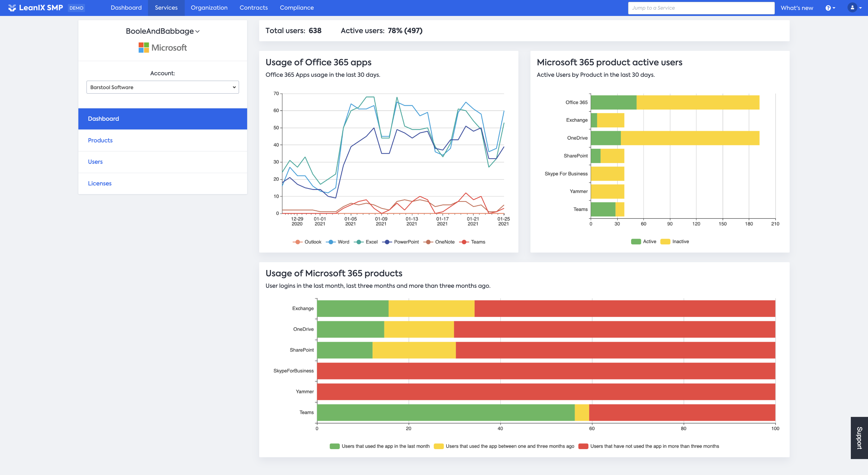Open the help question mark menu

(829, 8)
